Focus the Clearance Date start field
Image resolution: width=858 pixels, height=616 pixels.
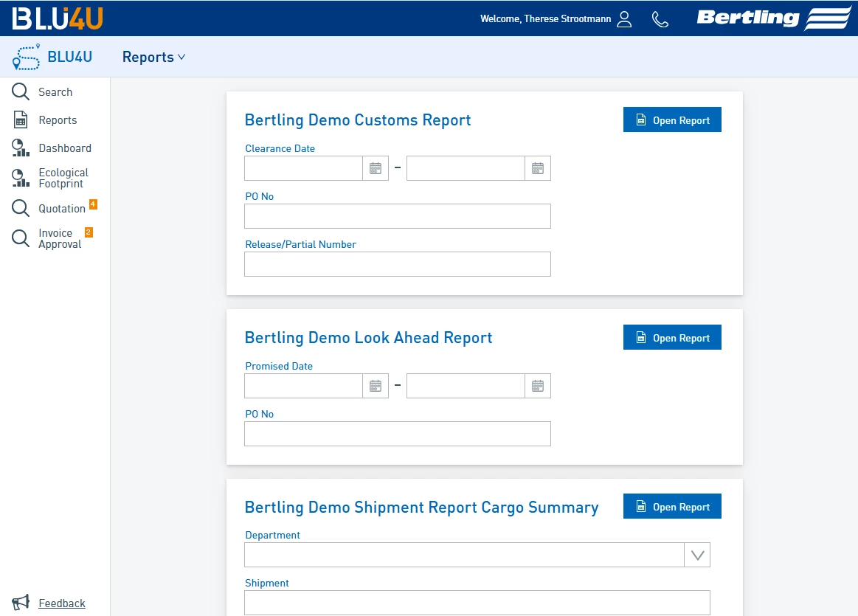(x=304, y=168)
